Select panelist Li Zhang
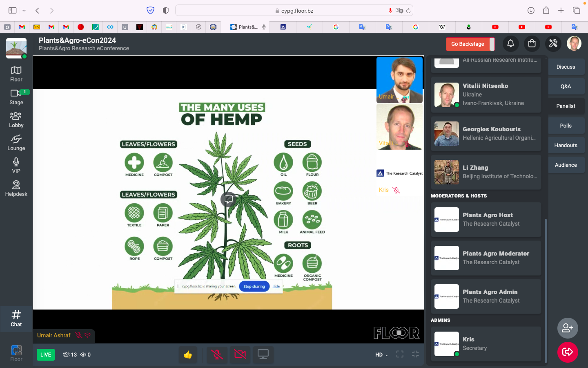The height and width of the screenshot is (368, 588). (486, 172)
